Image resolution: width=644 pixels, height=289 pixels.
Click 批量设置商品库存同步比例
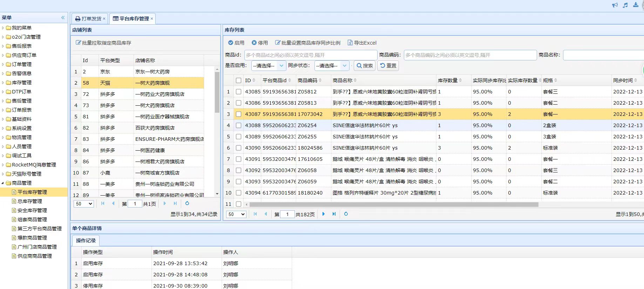tap(307, 43)
